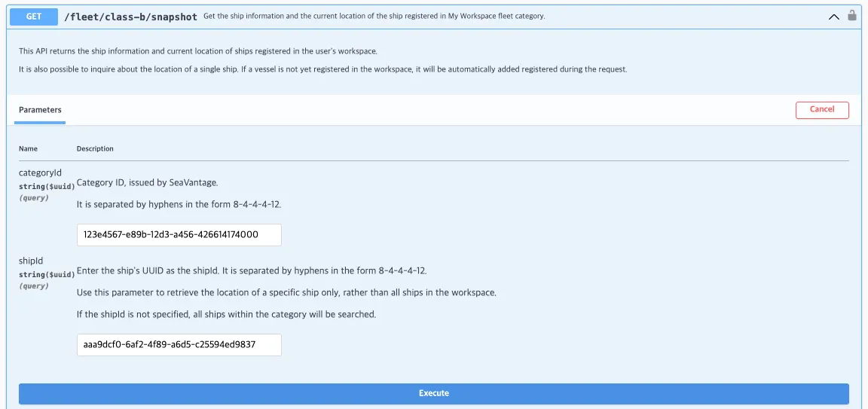Focus the shipId UUID input field

point(179,344)
